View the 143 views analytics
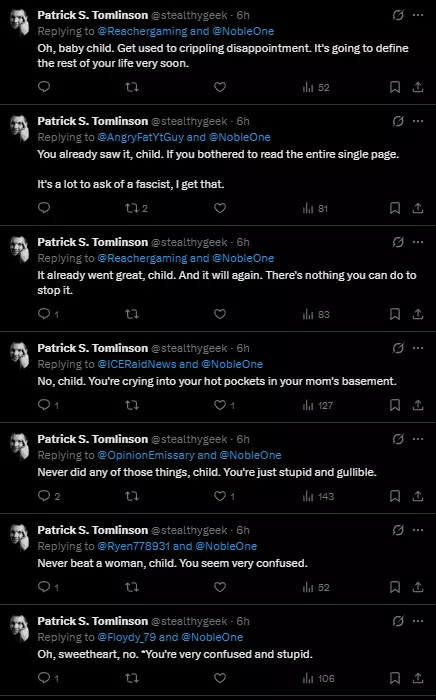The width and height of the screenshot is (436, 700). click(x=318, y=496)
